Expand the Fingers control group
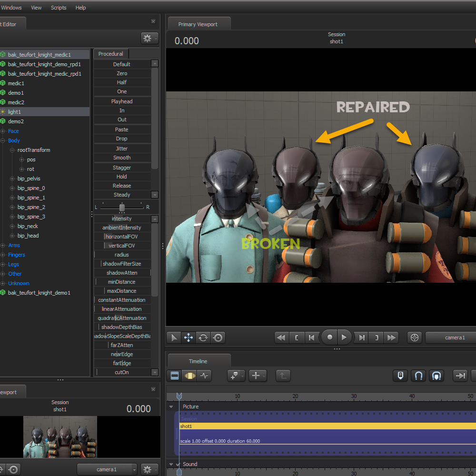476x476 pixels. [x=3, y=255]
